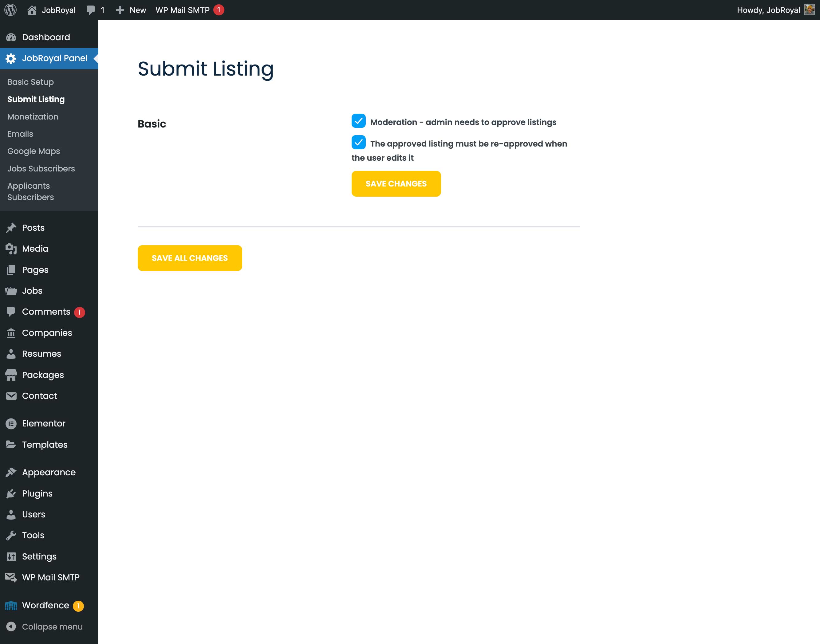This screenshot has height=644, width=820.
Task: Click the user avatar in admin bar
Action: 810,10
